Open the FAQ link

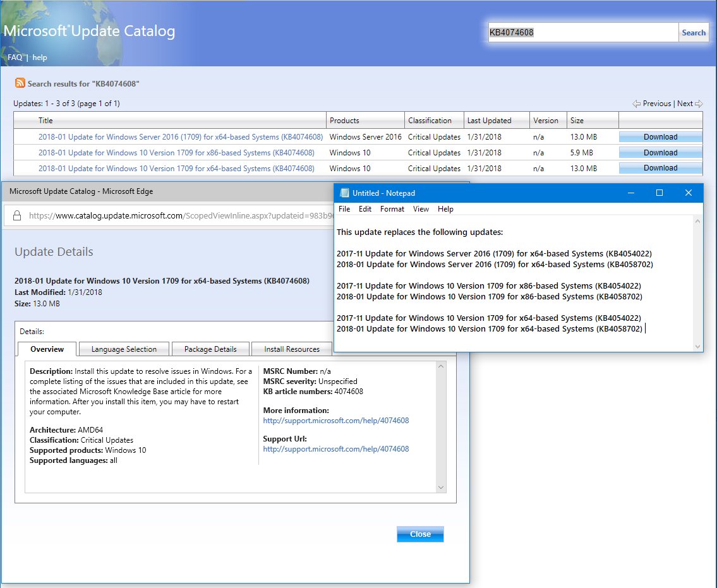[15, 57]
